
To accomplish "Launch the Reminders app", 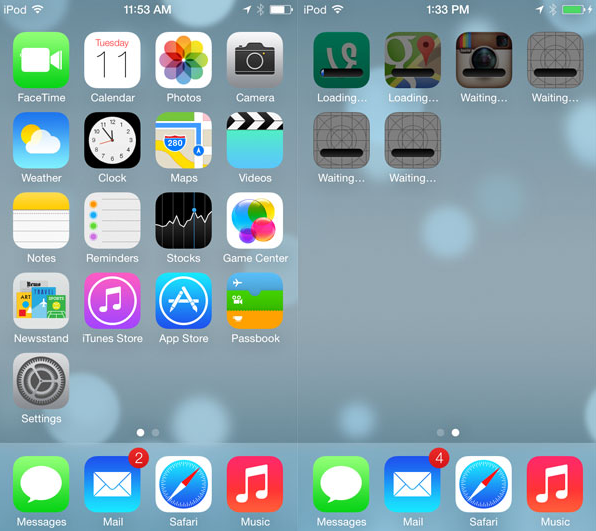I will click(112, 220).
